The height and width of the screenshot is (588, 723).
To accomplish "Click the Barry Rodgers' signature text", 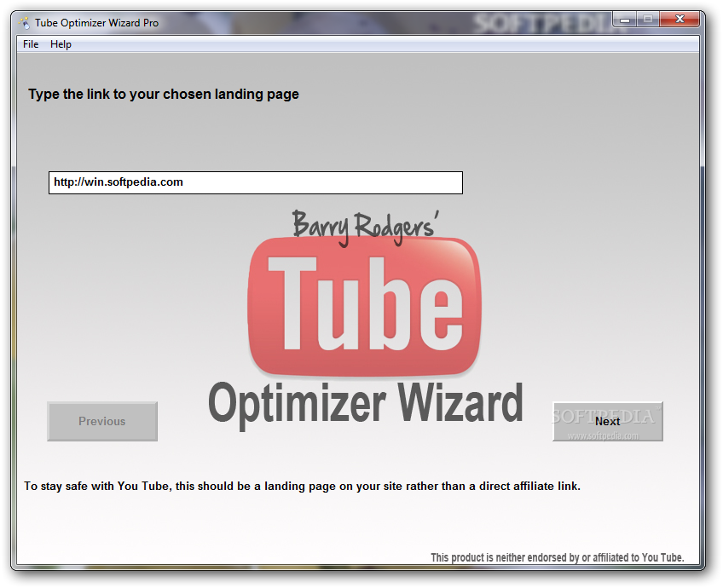I will 365,227.
